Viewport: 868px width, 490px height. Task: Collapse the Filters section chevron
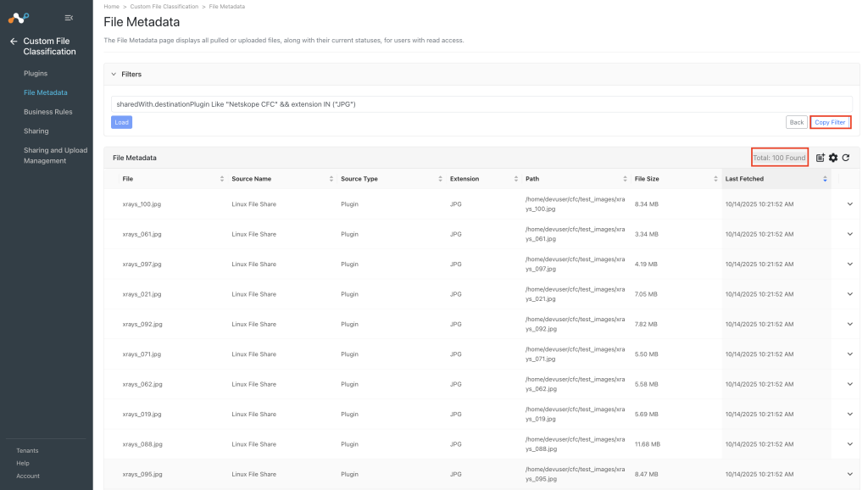pos(114,75)
